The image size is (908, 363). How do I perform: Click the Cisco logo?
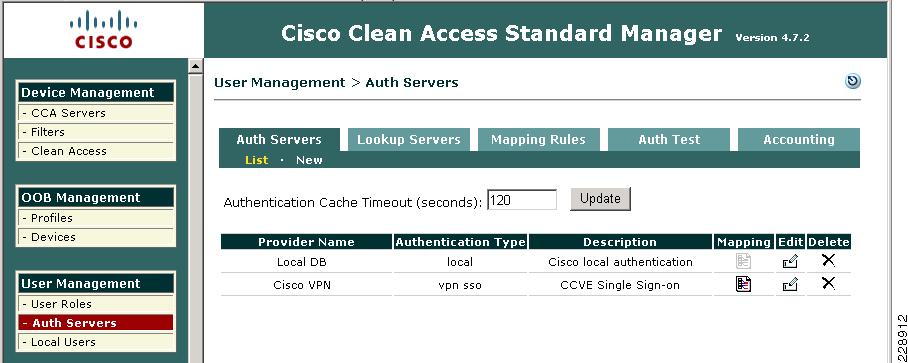pyautogui.click(x=104, y=30)
